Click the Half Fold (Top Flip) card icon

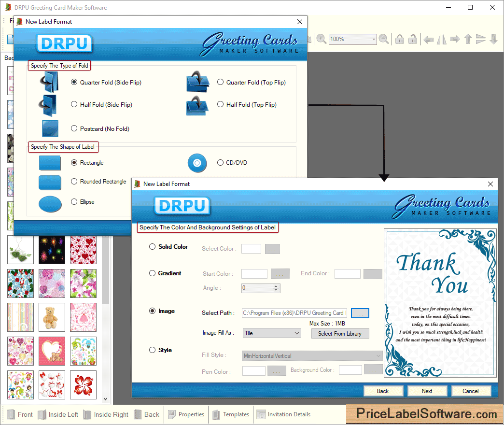[197, 105]
